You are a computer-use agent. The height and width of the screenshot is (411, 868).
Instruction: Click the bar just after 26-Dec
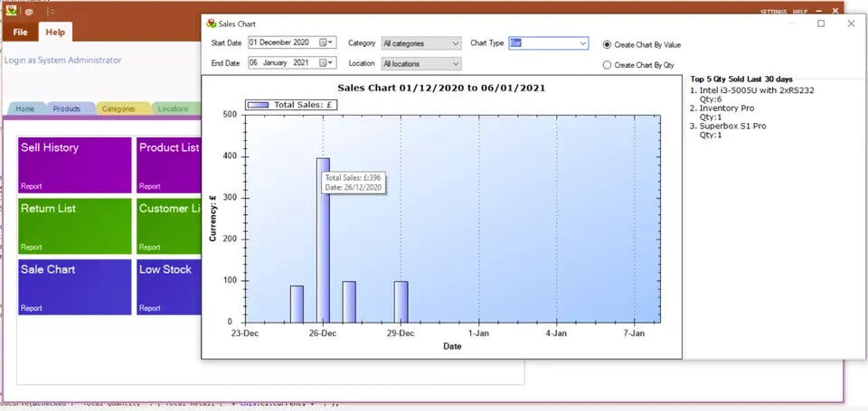(x=349, y=302)
